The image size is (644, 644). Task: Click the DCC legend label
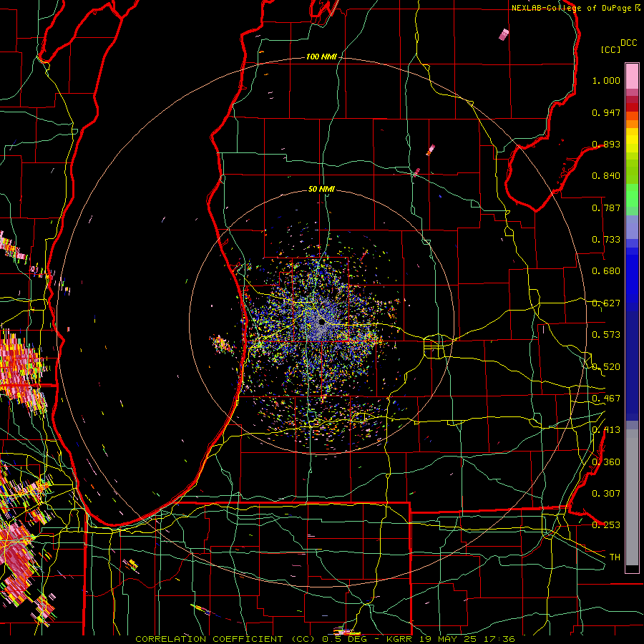pyautogui.click(x=629, y=43)
